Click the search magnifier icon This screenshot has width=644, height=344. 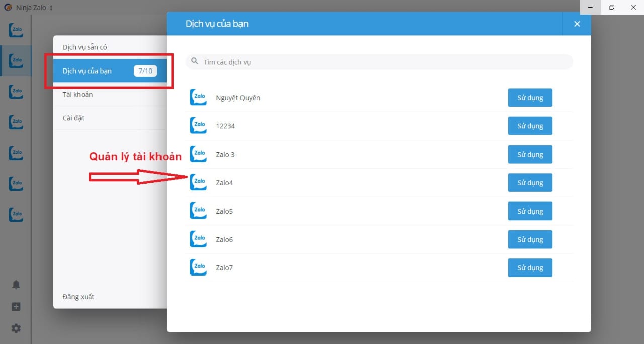coord(195,61)
